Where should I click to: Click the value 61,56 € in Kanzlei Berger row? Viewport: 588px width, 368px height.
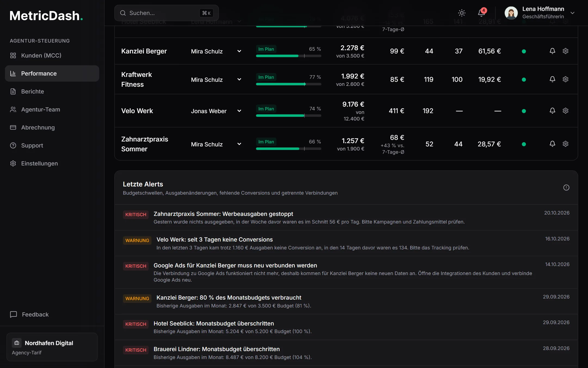click(489, 51)
